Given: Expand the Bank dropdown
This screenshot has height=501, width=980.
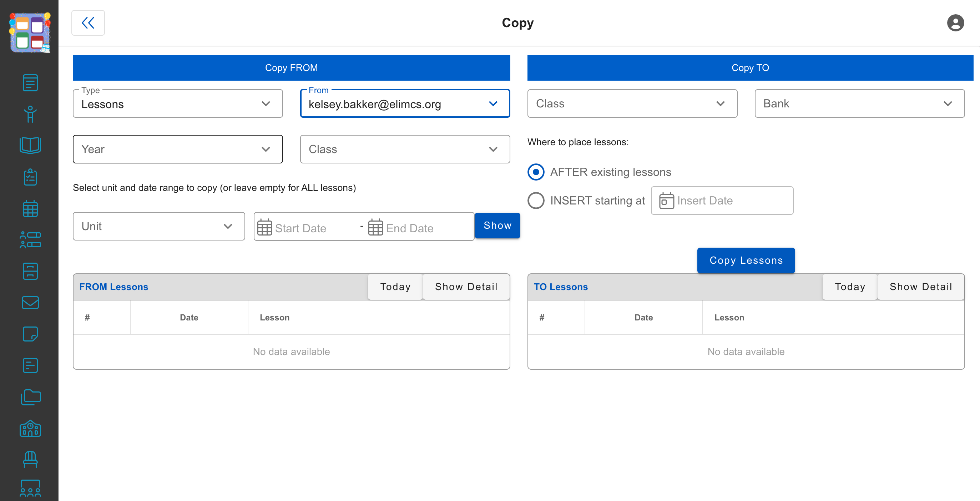Looking at the screenshot, I should [x=859, y=103].
